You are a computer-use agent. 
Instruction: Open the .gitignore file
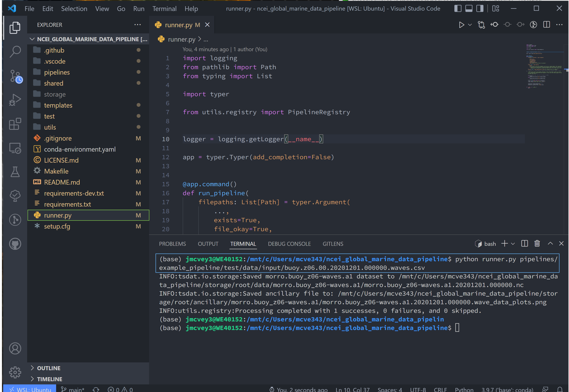(88, 138)
